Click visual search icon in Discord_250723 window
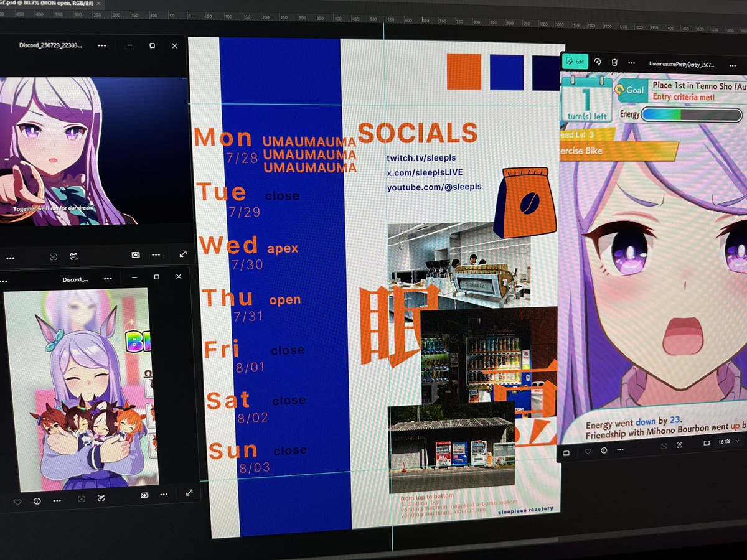The image size is (747, 560). [53, 256]
